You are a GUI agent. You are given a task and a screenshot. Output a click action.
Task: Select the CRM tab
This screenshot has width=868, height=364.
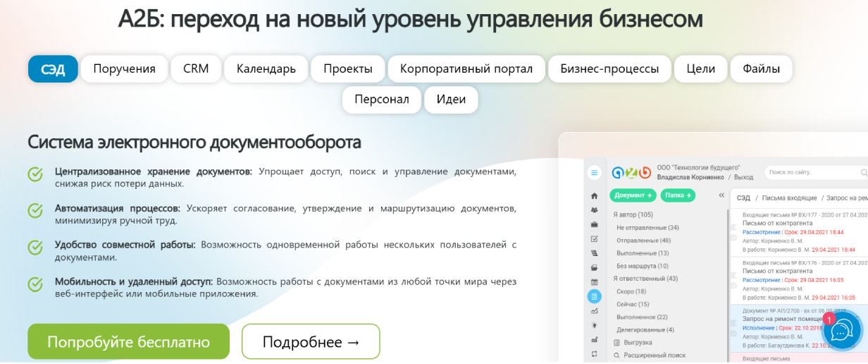pyautogui.click(x=195, y=69)
